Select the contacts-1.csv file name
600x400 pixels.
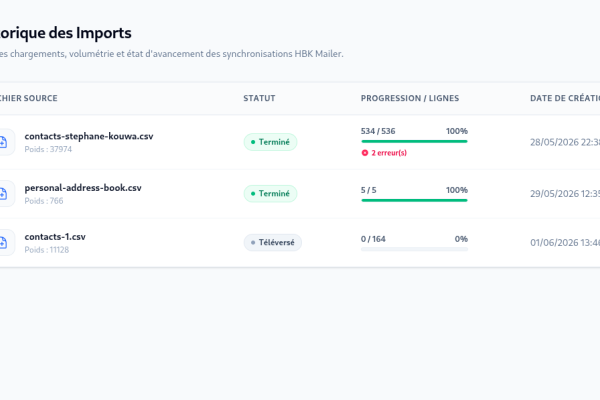[55, 237]
